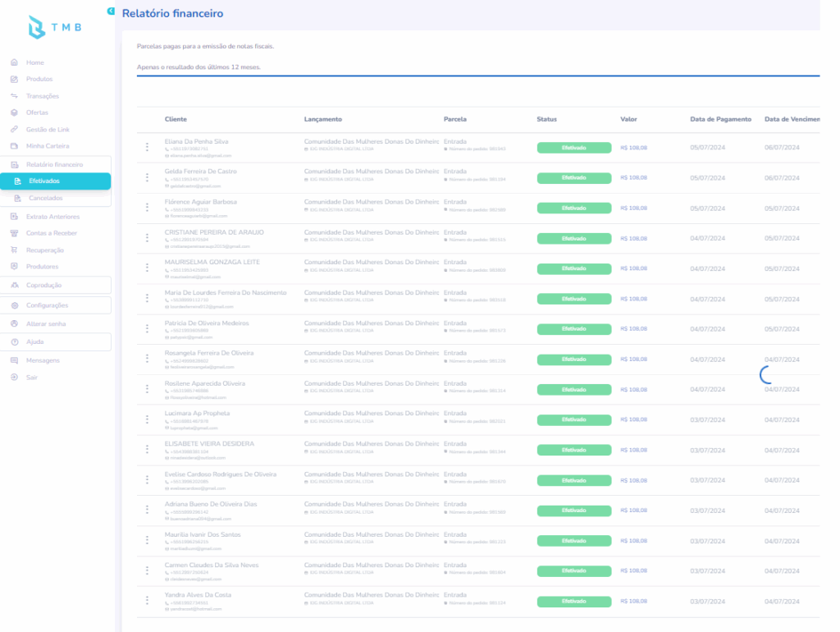Click the Parcela column header
The height and width of the screenshot is (632, 840).
pyautogui.click(x=454, y=119)
